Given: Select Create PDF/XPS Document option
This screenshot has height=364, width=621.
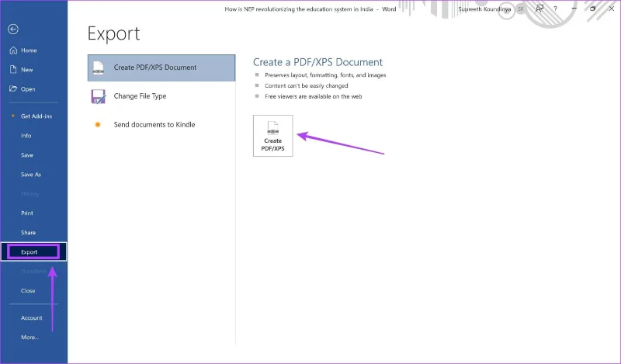Looking at the screenshot, I should (x=161, y=68).
